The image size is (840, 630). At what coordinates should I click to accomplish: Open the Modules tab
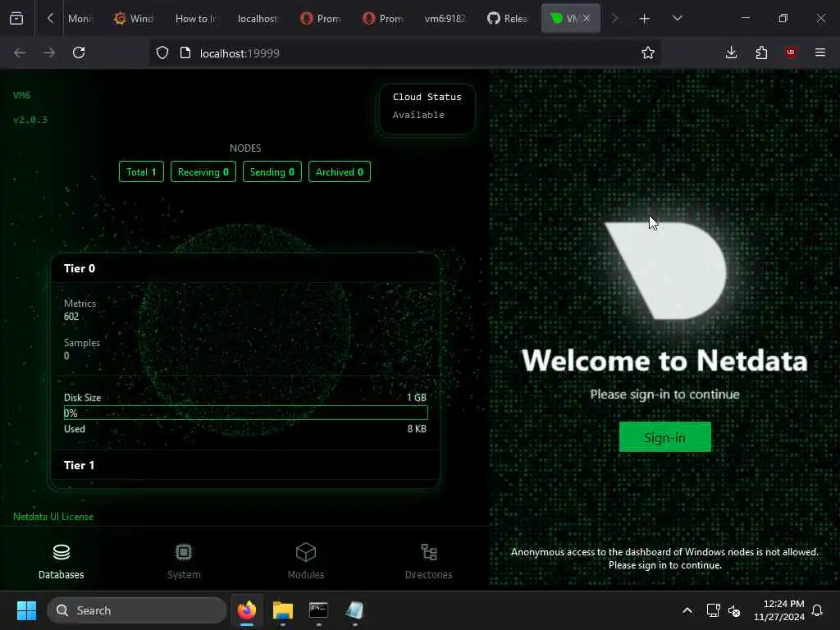pos(306,561)
